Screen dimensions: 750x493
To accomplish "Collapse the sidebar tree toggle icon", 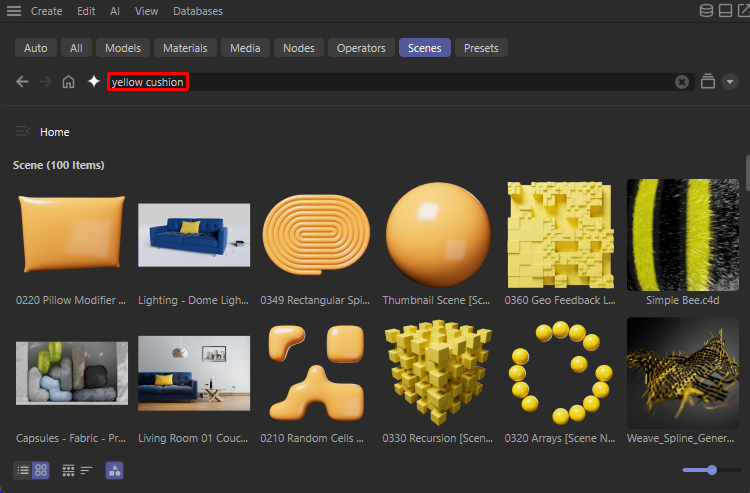I will 22,131.
